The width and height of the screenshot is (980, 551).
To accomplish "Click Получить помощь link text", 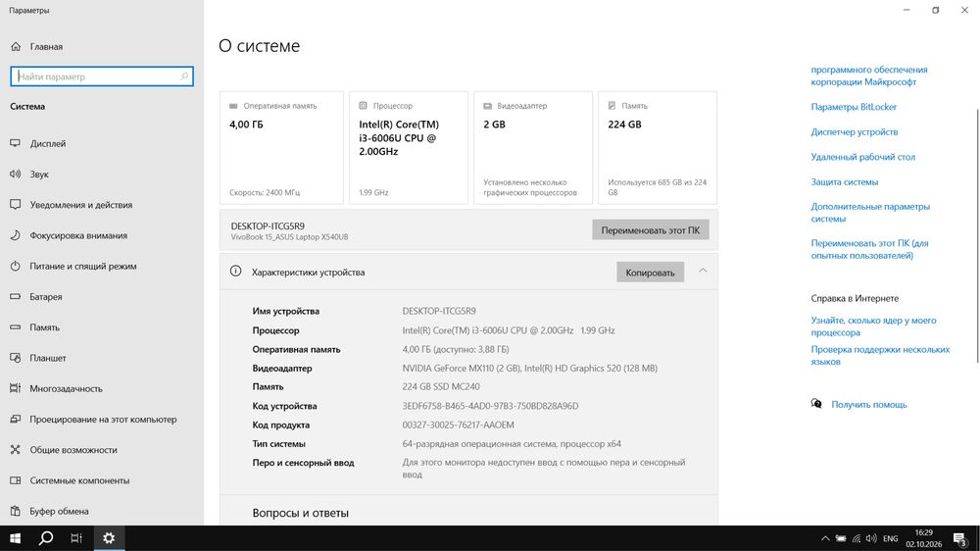I will 868,405.
